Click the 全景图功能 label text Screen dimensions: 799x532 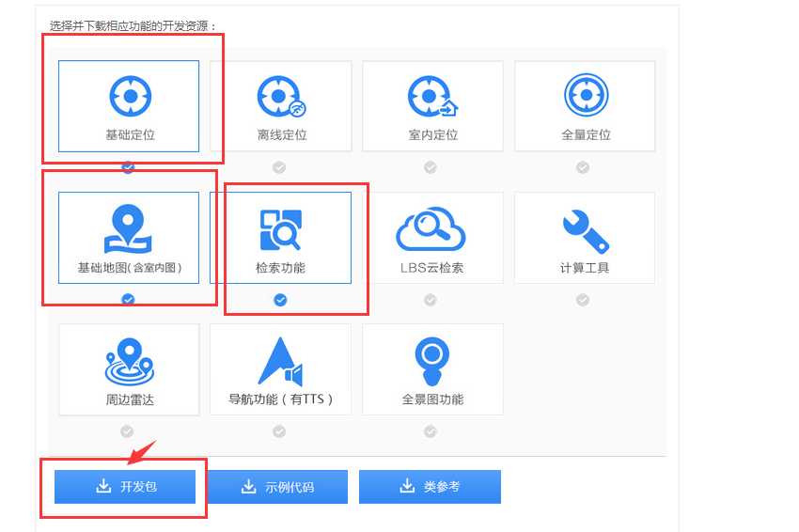(x=432, y=399)
